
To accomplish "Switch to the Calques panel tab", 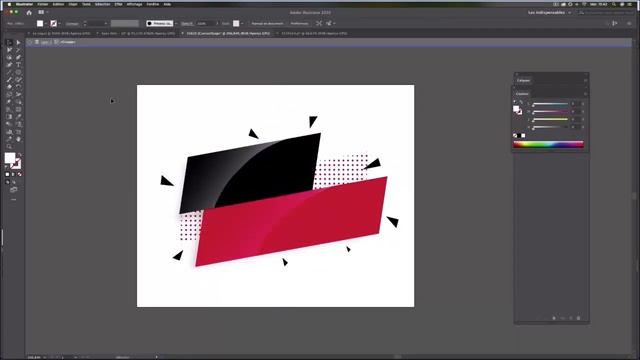I will tap(523, 80).
